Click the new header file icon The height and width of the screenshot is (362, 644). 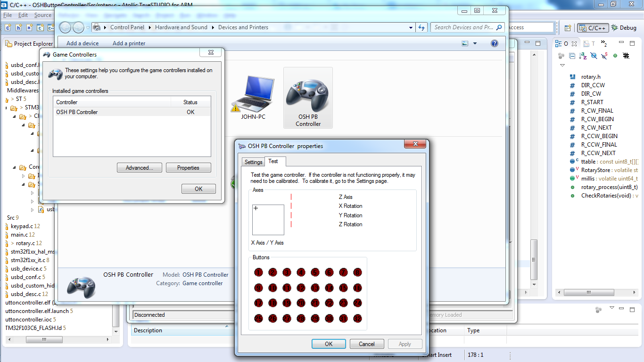pyautogui.click(x=18, y=28)
